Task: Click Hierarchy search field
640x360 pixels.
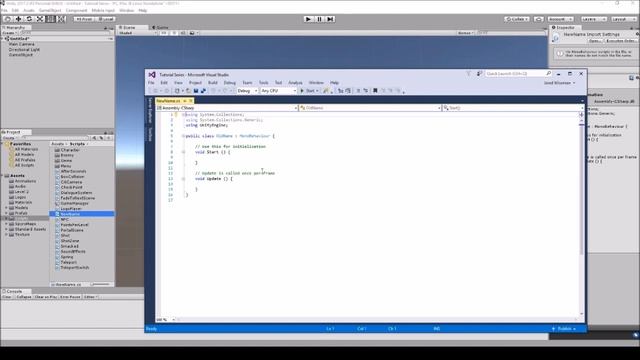Action: [64, 33]
